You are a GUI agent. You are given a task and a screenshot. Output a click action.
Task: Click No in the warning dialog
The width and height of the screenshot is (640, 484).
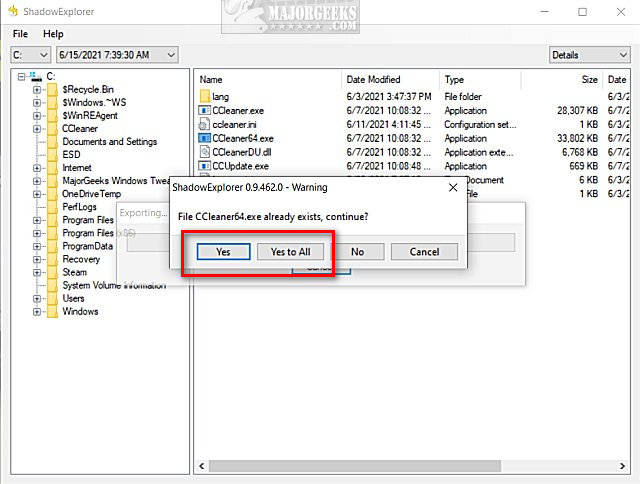[357, 252]
